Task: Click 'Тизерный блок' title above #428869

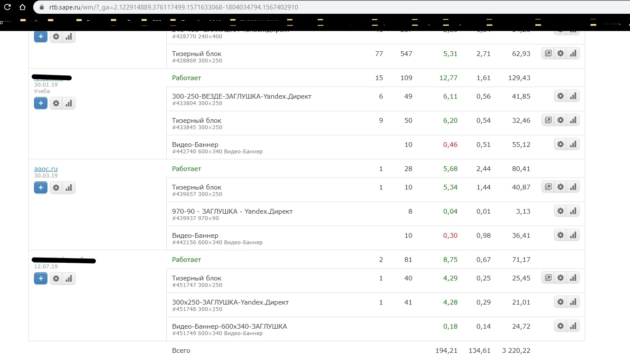Action: 196,54
